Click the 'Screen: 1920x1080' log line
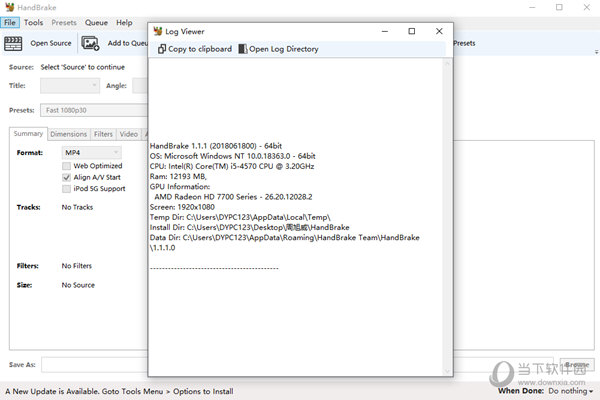Image resolution: width=600 pixels, height=400 pixels. pyautogui.click(x=182, y=207)
